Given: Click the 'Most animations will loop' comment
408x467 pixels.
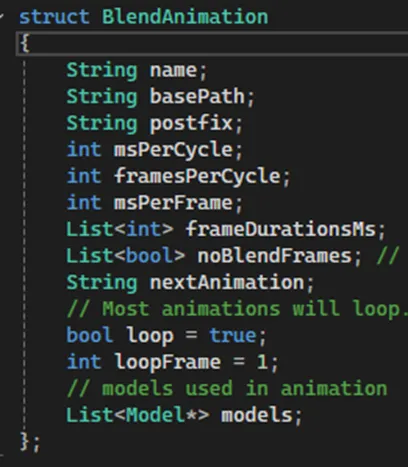Looking at the screenshot, I should tap(237, 309).
